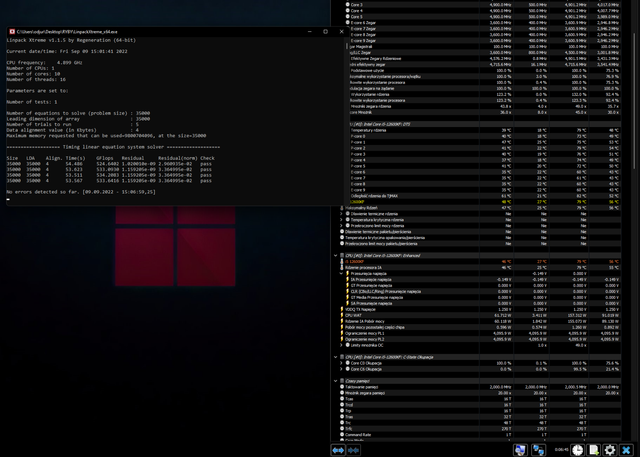Image resolution: width=640 pixels, height=457 pixels.
Task: Select the Pobór mocy pozostałej części chipa row
Action: [x=480, y=327]
